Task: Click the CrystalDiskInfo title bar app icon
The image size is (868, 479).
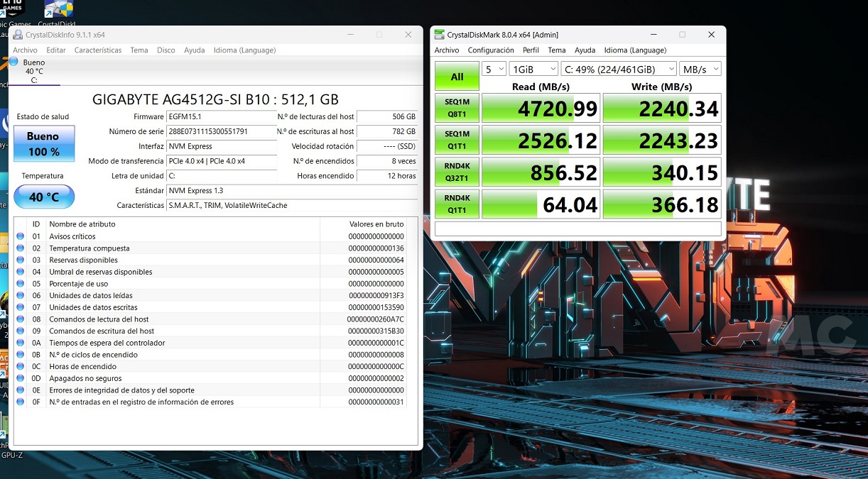Action: [x=17, y=35]
